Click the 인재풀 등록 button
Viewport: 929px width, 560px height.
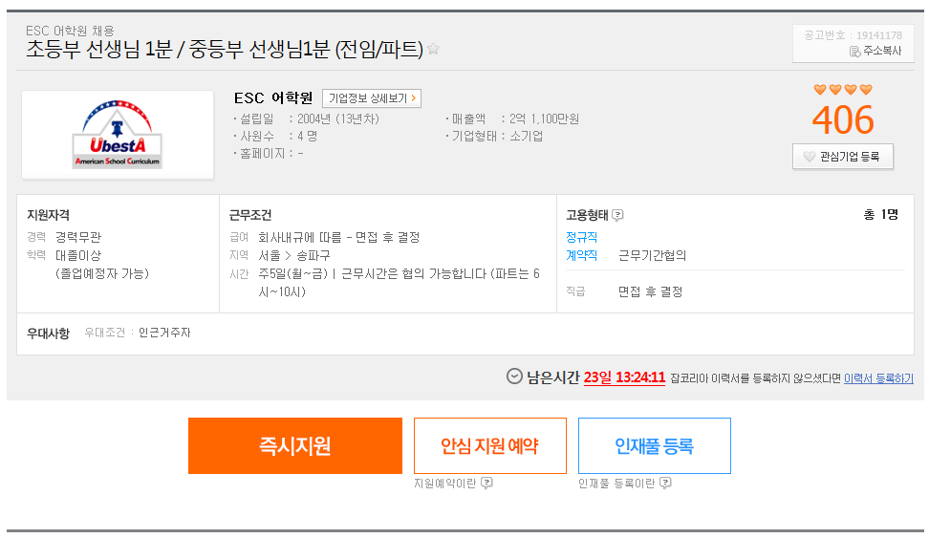tap(654, 445)
